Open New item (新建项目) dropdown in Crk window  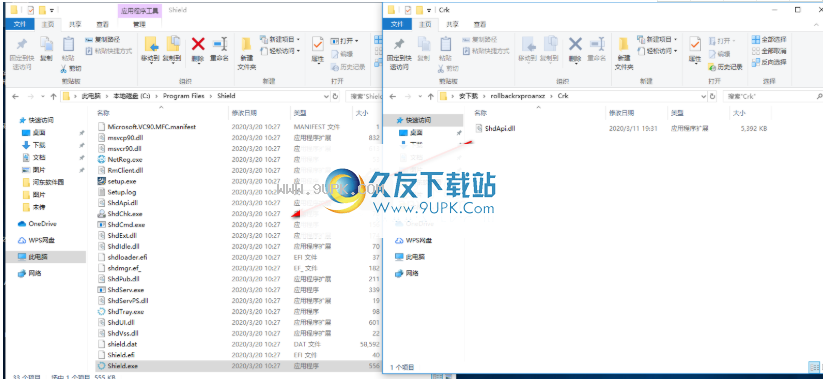[657, 40]
